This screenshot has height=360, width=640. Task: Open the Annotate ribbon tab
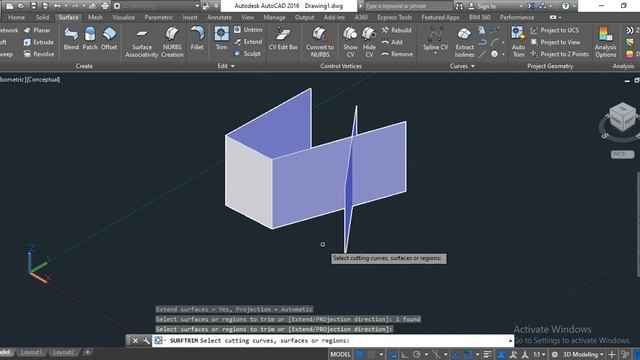(x=219, y=17)
